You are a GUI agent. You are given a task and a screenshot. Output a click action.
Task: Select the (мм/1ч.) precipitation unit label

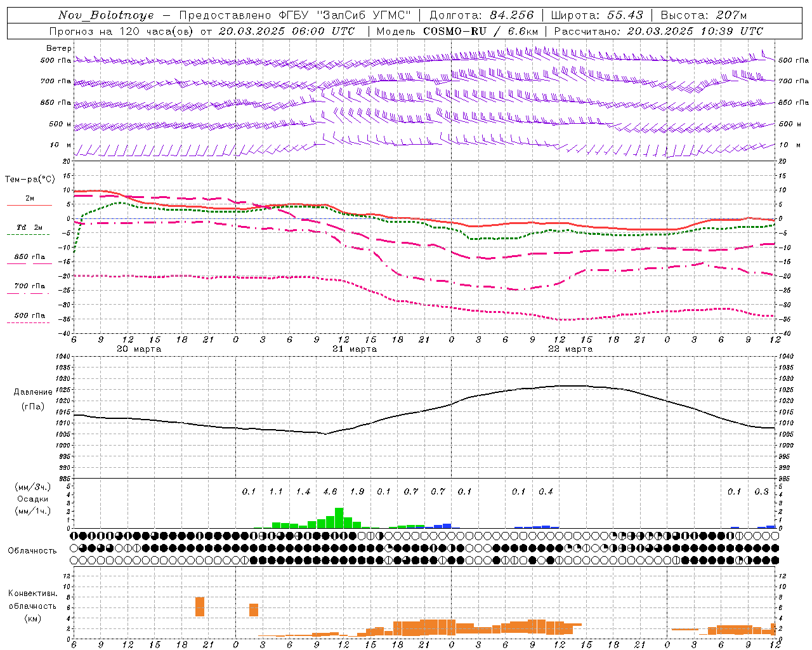tap(32, 510)
